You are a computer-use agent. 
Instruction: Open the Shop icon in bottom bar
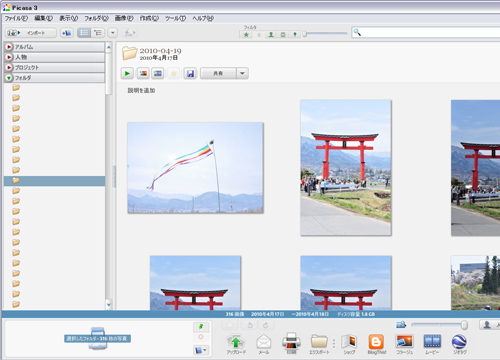[349, 343]
